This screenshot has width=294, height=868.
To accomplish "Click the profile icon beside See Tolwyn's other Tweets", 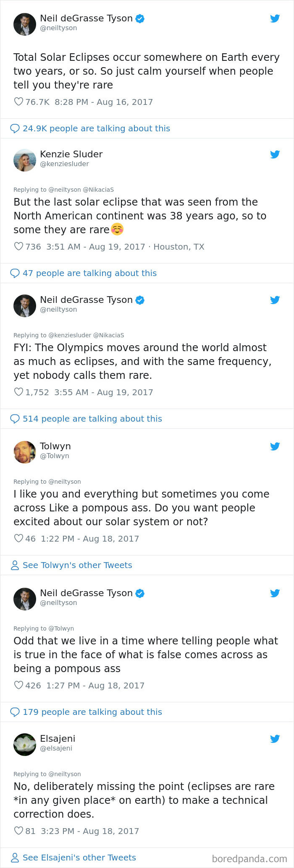I will [x=15, y=565].
